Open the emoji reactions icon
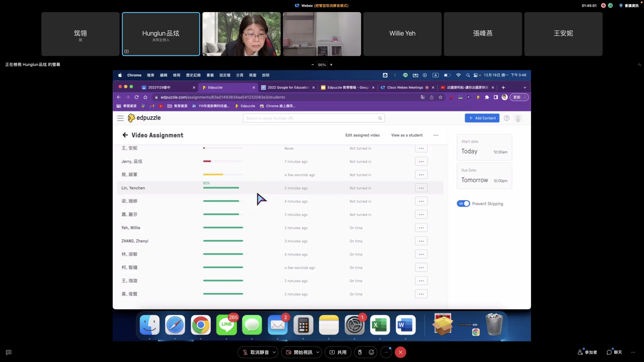Image resolution: width=644 pixels, height=362 pixels. [x=371, y=352]
